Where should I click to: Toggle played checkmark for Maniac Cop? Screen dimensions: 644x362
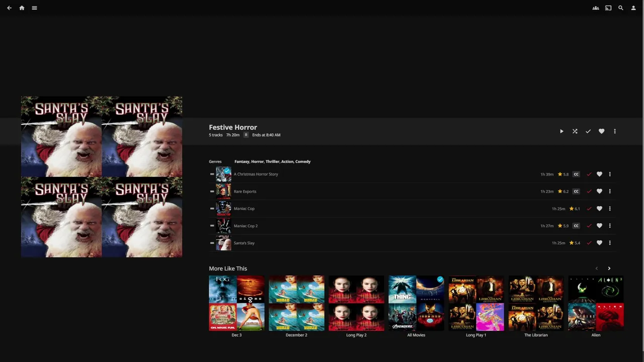tap(589, 209)
